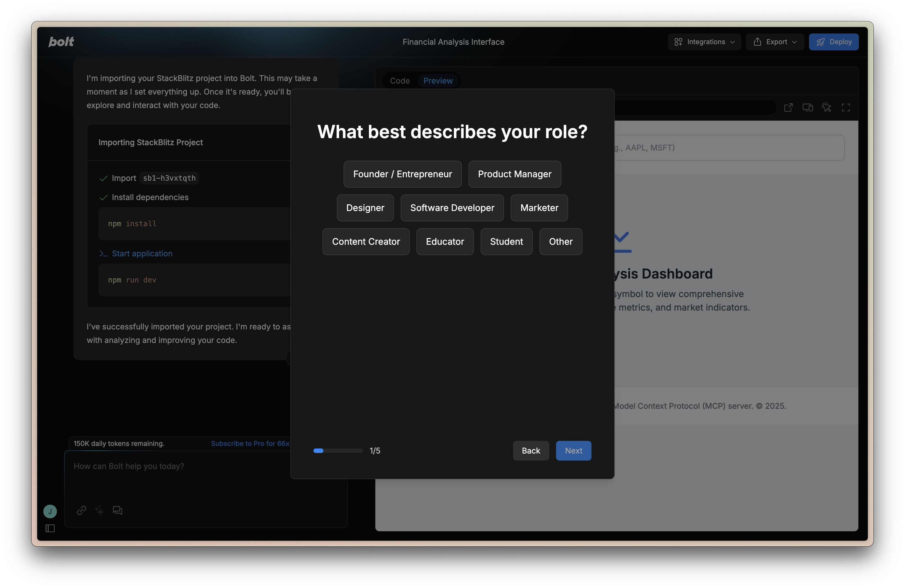Toggle the sidebar panel icon
905x588 pixels.
[x=50, y=528]
